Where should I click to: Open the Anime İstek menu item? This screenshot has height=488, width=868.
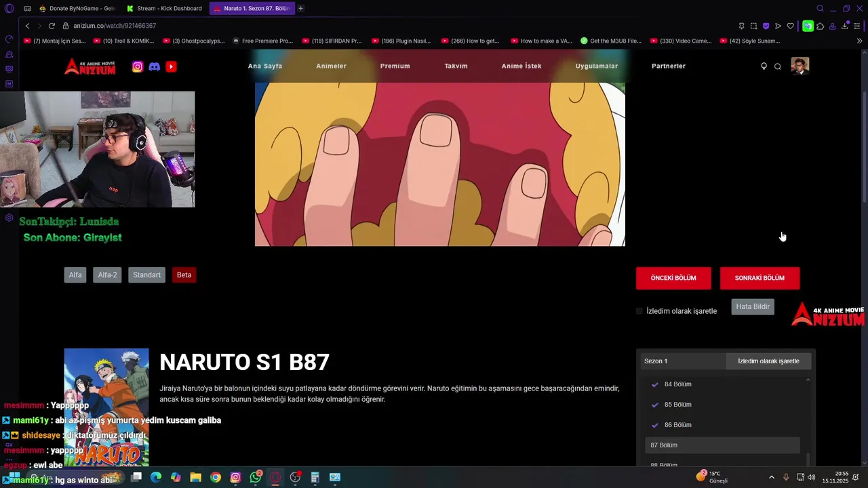(521, 66)
